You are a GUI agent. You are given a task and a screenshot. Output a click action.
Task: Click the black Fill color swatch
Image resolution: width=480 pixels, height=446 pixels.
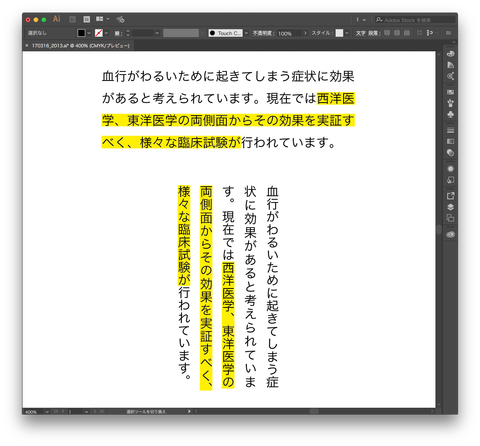[81, 33]
